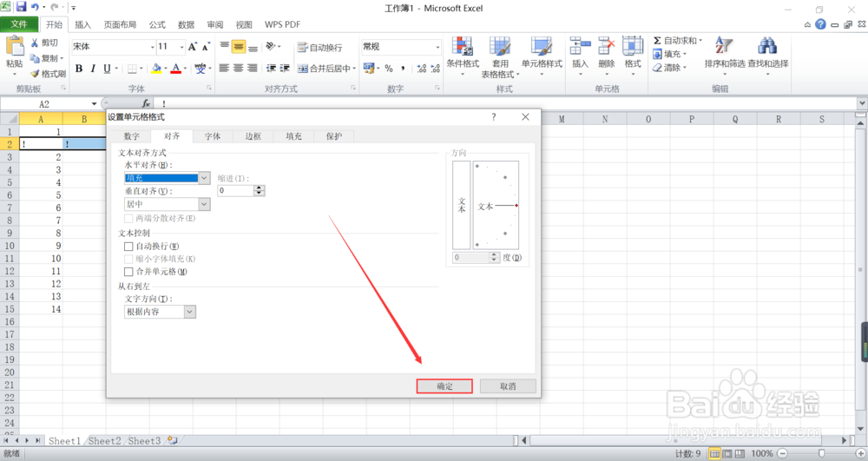Image resolution: width=868 pixels, height=461 pixels.
Task: Click the Wrap Text (自动换行) button
Action: [x=320, y=48]
